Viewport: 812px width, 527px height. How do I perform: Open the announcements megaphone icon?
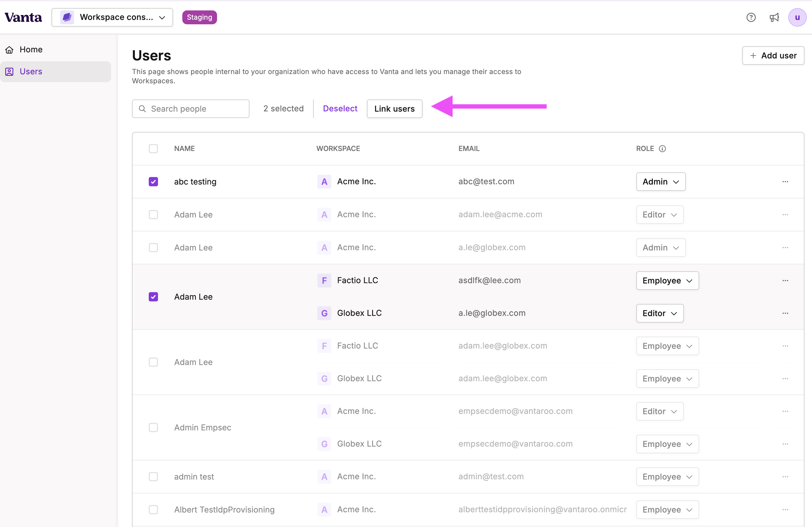coord(774,17)
